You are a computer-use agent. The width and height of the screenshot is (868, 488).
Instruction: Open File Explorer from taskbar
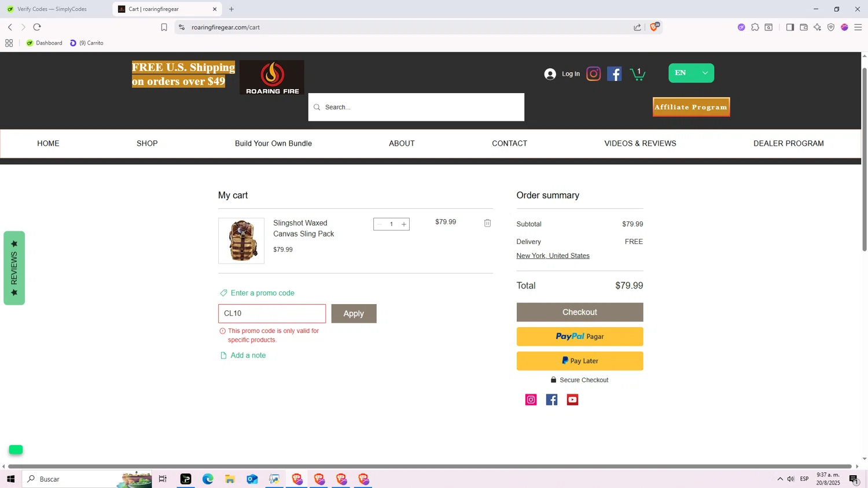[230, 479]
